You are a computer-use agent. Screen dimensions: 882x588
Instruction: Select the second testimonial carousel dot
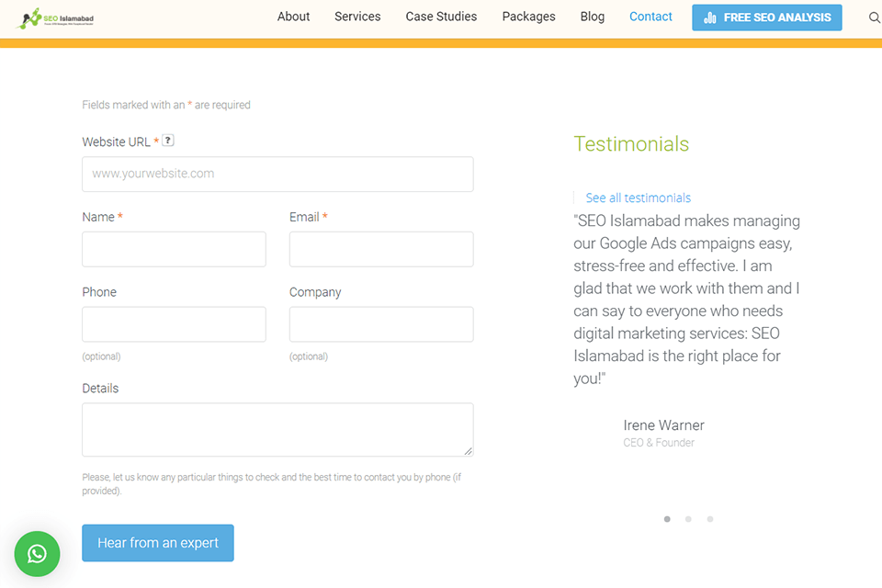click(688, 519)
